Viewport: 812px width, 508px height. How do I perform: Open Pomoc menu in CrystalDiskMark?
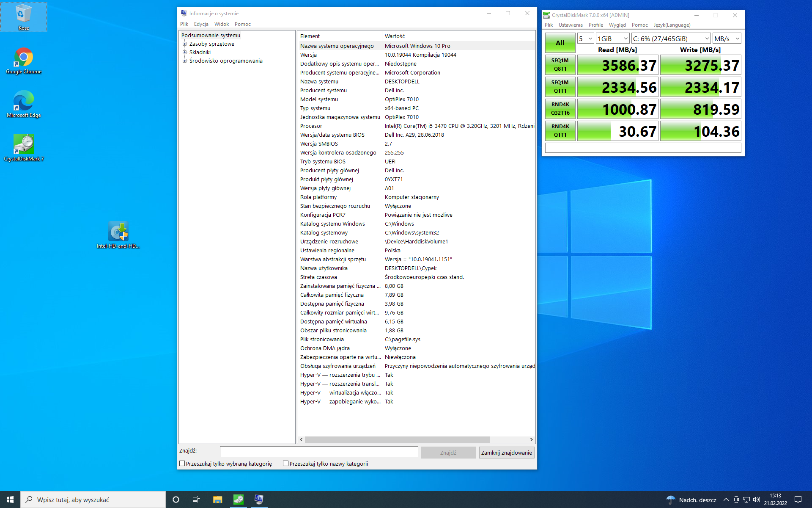[x=640, y=25]
